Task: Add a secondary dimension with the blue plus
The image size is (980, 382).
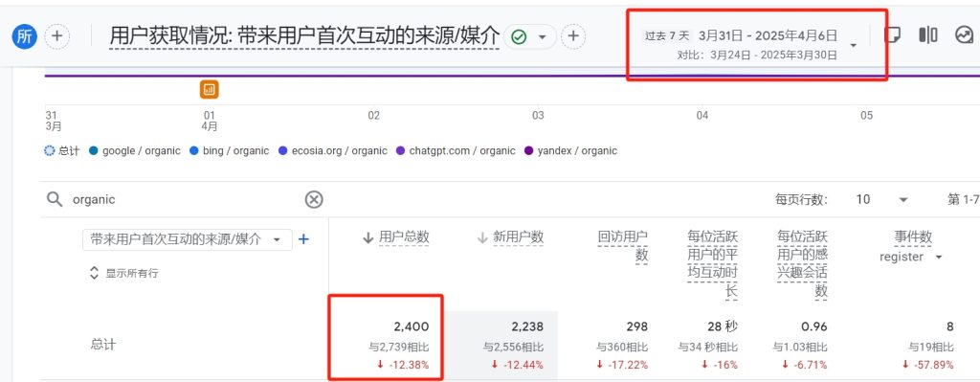Action: [x=303, y=238]
